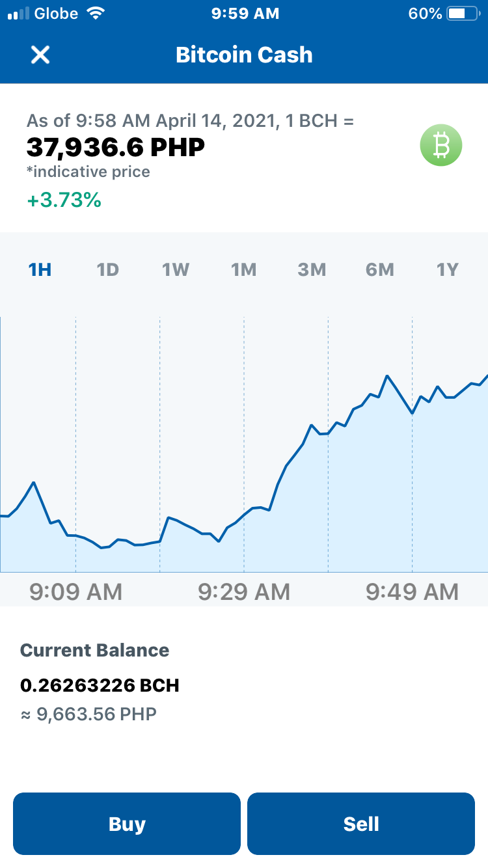The image size is (488, 868).
Task: Switch chart to 1D range
Action: click(x=108, y=269)
